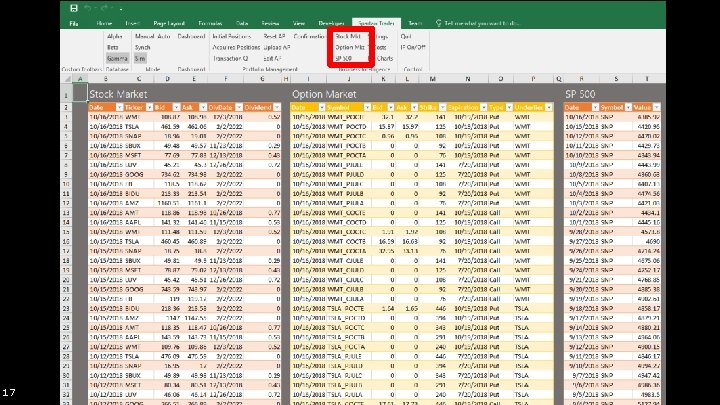The image size is (720, 405).
Task: Toggle the Synch mode button
Action: [x=143, y=47]
